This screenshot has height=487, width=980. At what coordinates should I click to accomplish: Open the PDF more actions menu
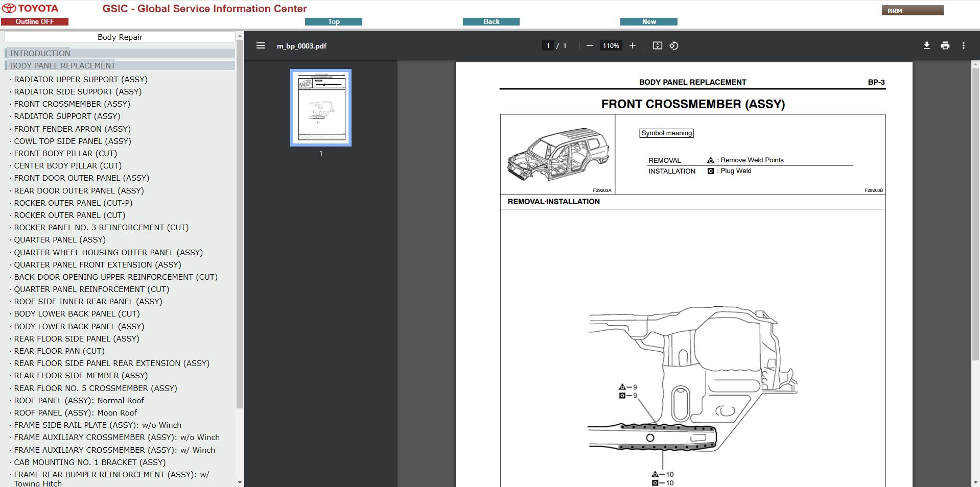click(x=964, y=45)
